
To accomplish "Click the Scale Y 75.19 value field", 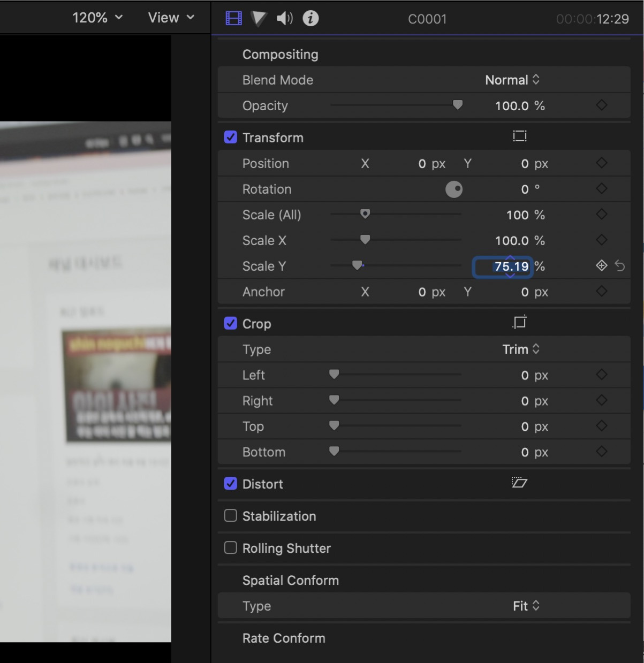I will click(x=503, y=266).
